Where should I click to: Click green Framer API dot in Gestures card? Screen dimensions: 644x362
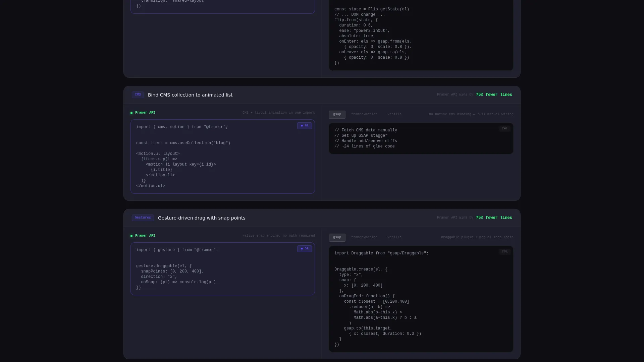coord(131,236)
